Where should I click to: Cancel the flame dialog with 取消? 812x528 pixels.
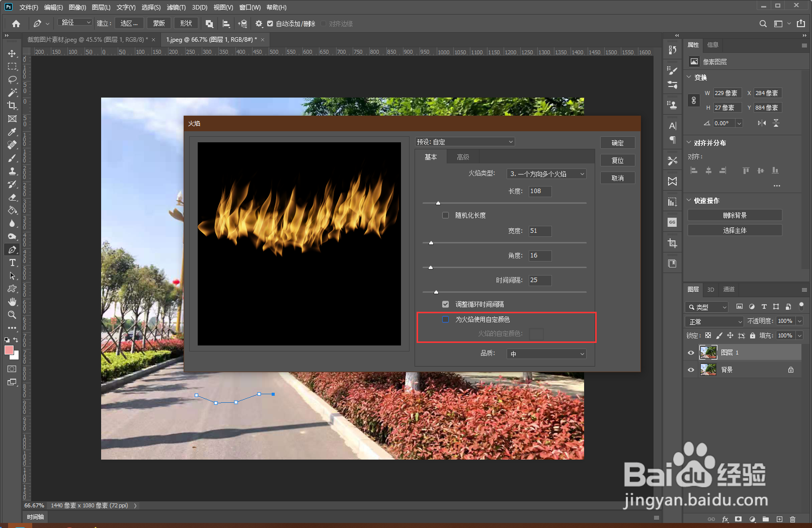click(x=617, y=178)
